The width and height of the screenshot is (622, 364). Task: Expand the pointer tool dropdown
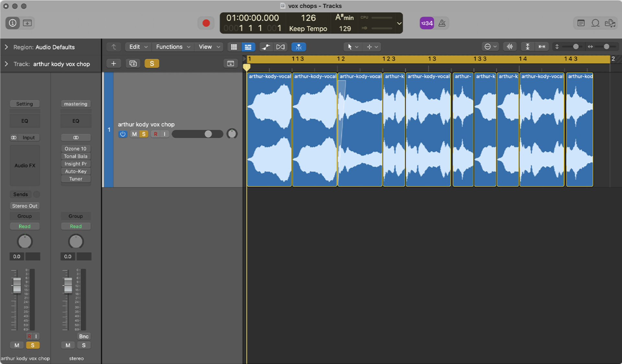(357, 47)
